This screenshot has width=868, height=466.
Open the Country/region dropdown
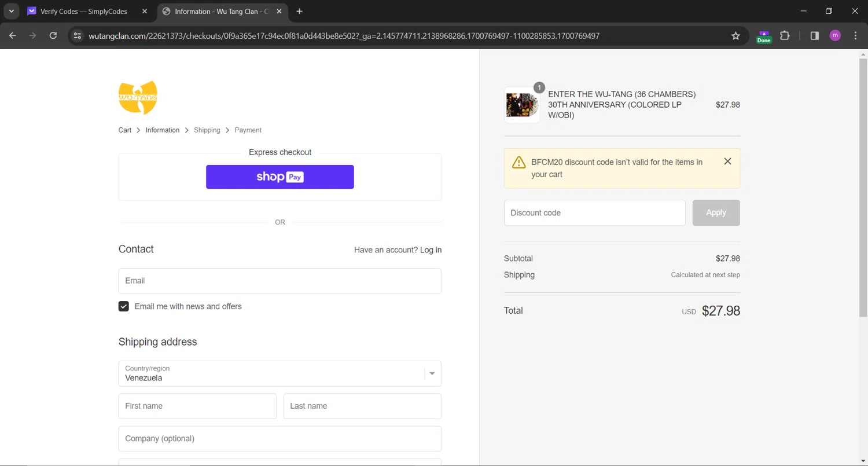(280, 374)
